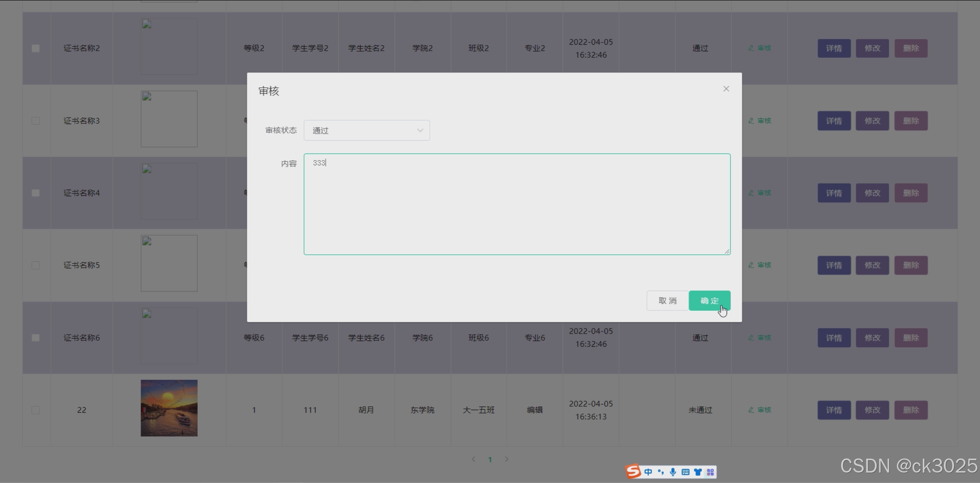Toggle Chinese/English mode in Sogou toolbar
980x483 pixels.
click(648, 472)
